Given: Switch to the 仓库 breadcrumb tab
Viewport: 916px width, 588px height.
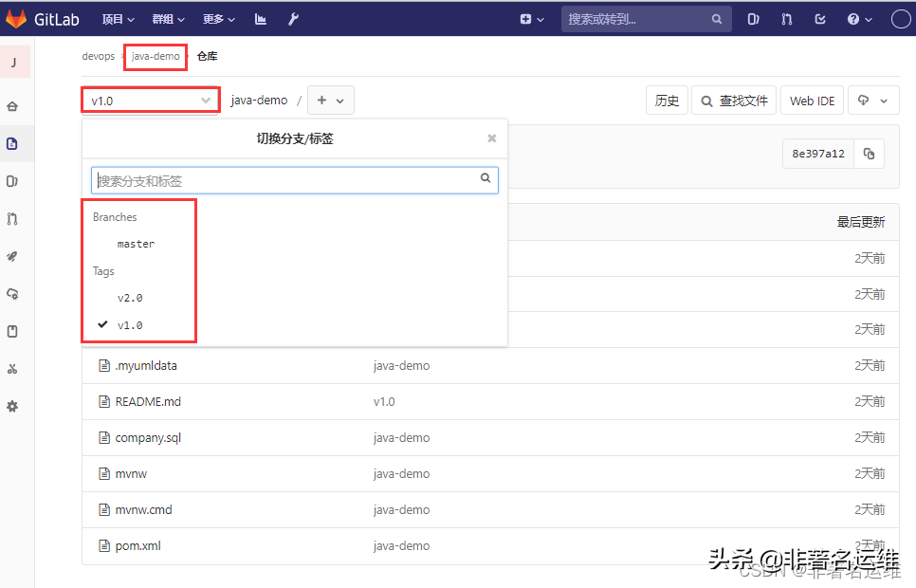Looking at the screenshot, I should click(x=207, y=56).
